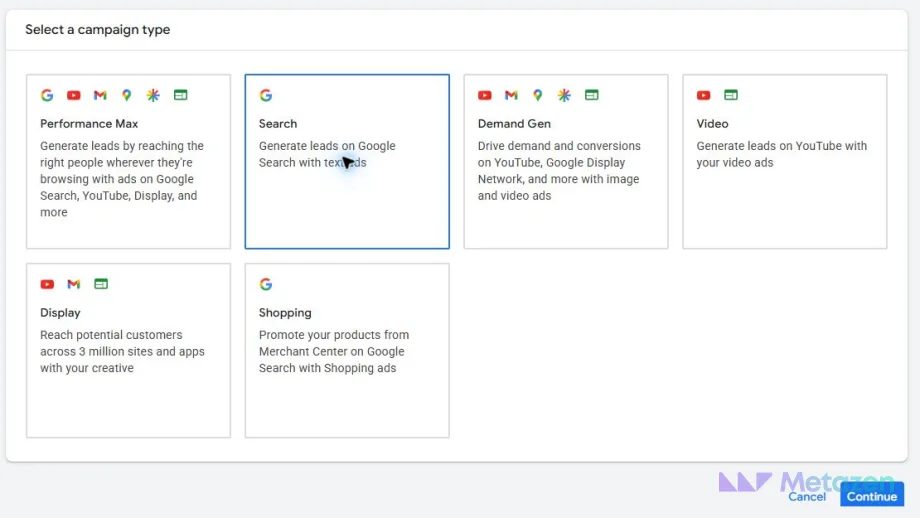Image resolution: width=920 pixels, height=518 pixels.
Task: Click the Maps pin icon in Demand Gen card
Action: click(538, 95)
